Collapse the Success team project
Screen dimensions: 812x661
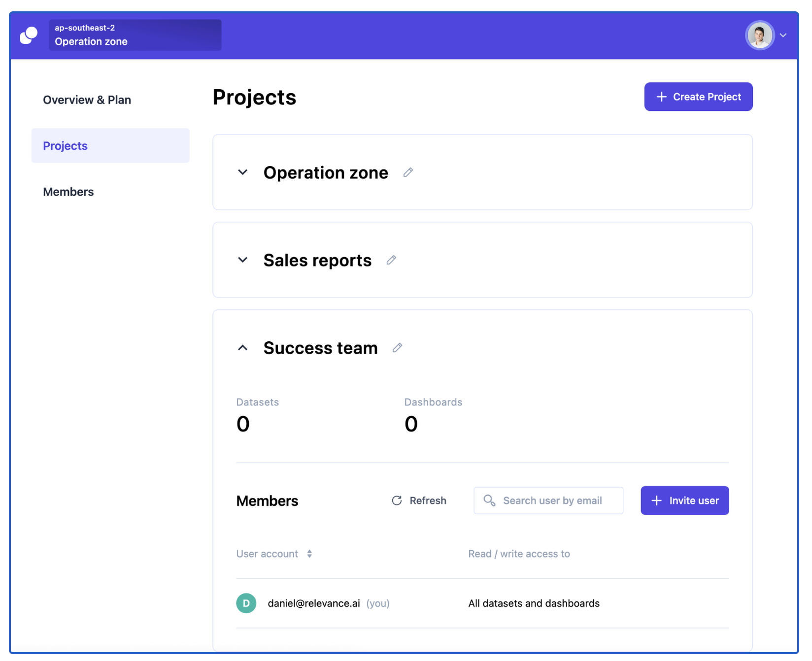coord(242,348)
